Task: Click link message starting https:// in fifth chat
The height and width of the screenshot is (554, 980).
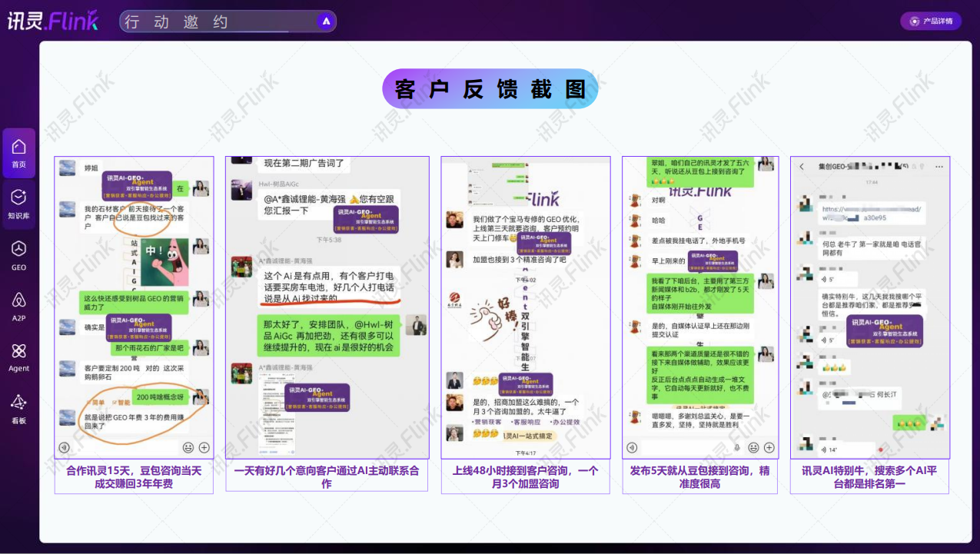Action: tap(872, 213)
